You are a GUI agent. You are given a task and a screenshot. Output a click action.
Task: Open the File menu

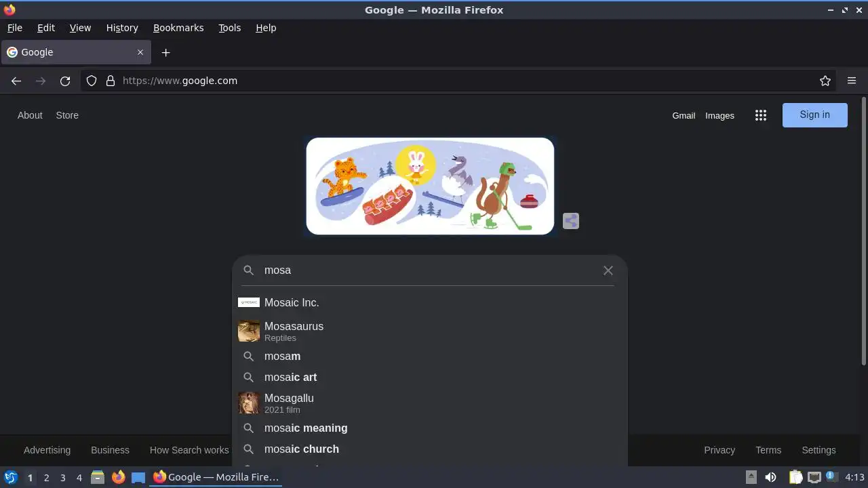point(14,28)
